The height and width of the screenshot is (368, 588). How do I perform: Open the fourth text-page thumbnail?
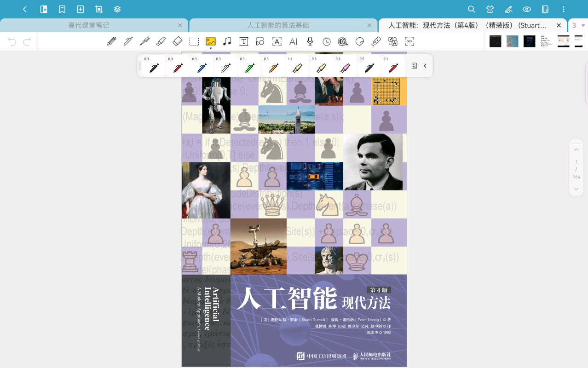pyautogui.click(x=546, y=41)
